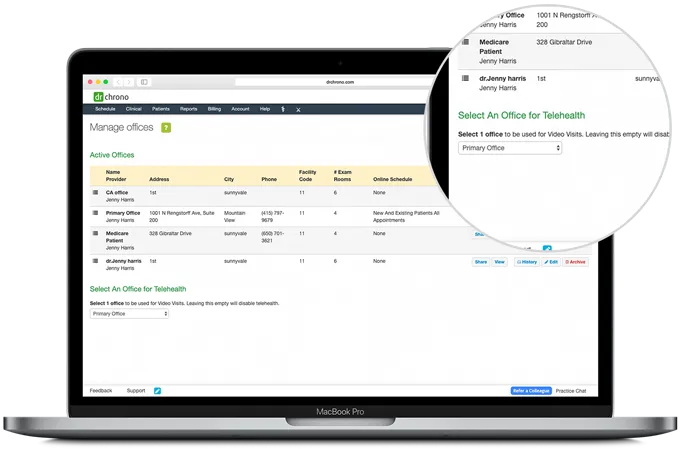Click the 'Manage offices' page title
This screenshot has width=680, height=449.
pos(121,127)
